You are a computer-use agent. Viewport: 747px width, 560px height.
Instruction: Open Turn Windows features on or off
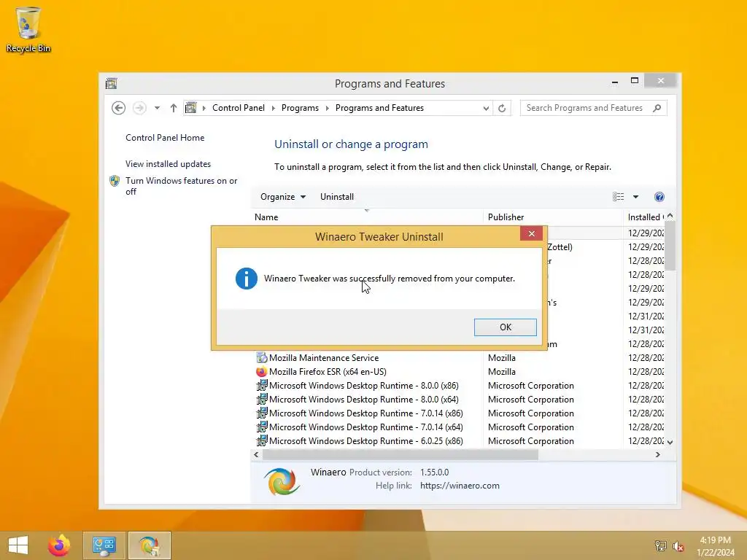[181, 186]
